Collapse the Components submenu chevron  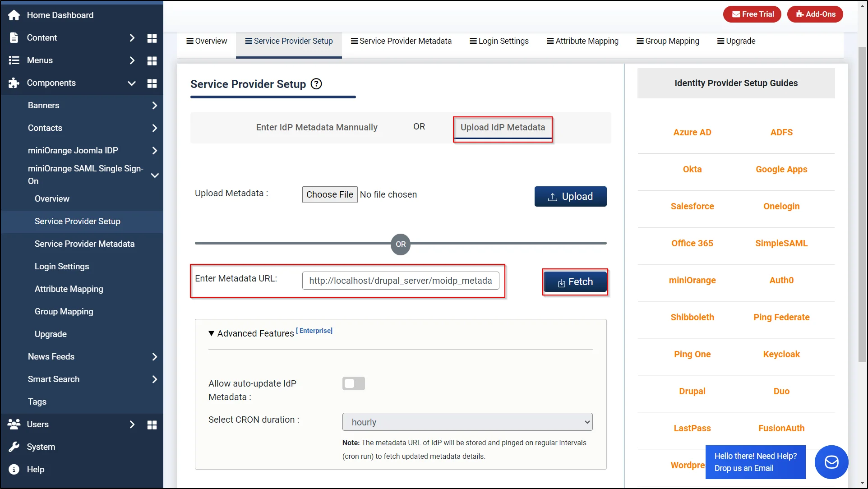(132, 83)
